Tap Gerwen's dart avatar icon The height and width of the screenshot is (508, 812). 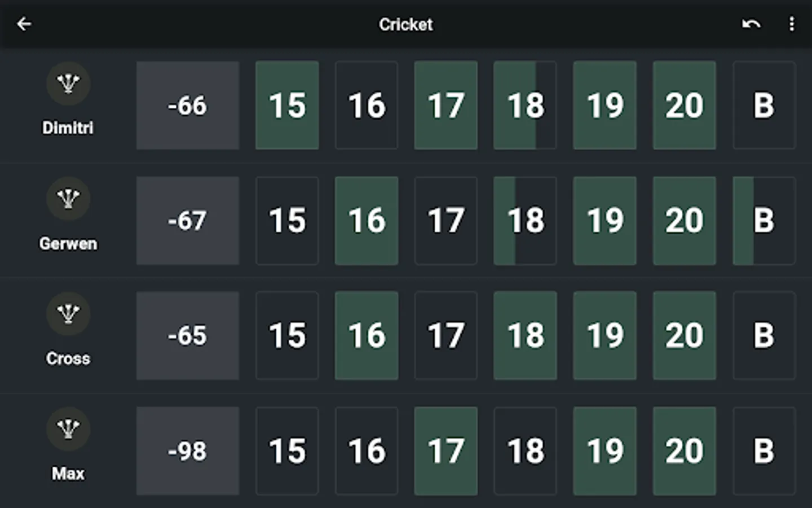click(x=68, y=199)
